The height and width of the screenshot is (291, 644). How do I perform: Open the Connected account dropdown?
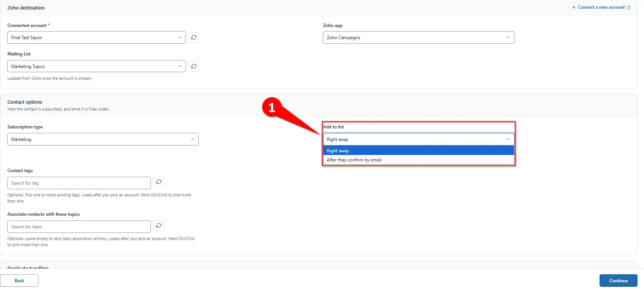click(x=97, y=38)
